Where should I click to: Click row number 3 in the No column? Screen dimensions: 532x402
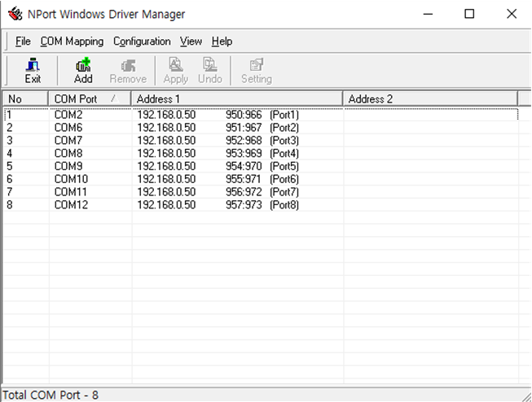(x=10, y=140)
